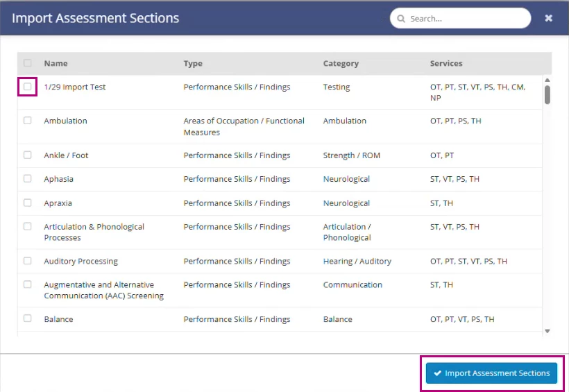Screen dimensions: 569x392
Task: Click the Name column header
Action: click(x=56, y=63)
